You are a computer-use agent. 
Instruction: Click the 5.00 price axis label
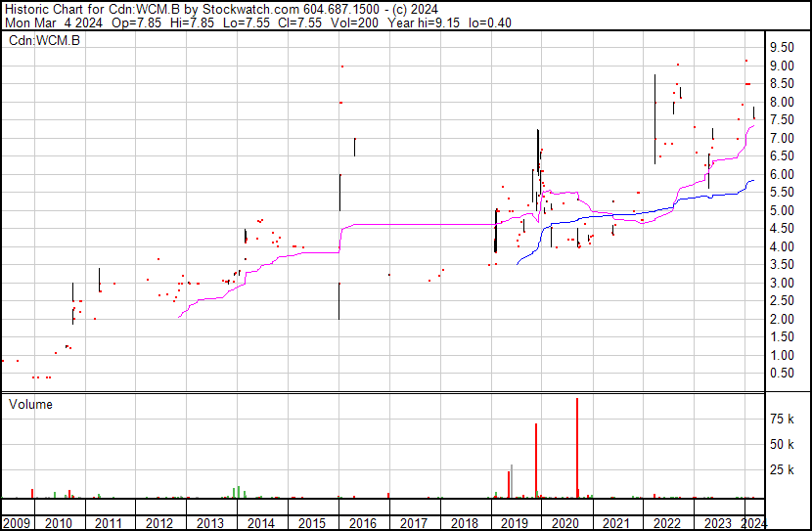(781, 210)
